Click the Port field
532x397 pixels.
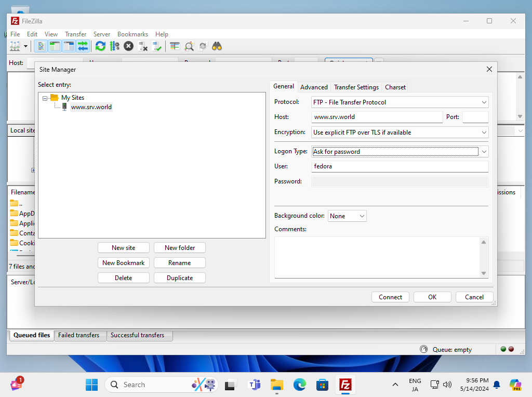pos(475,117)
